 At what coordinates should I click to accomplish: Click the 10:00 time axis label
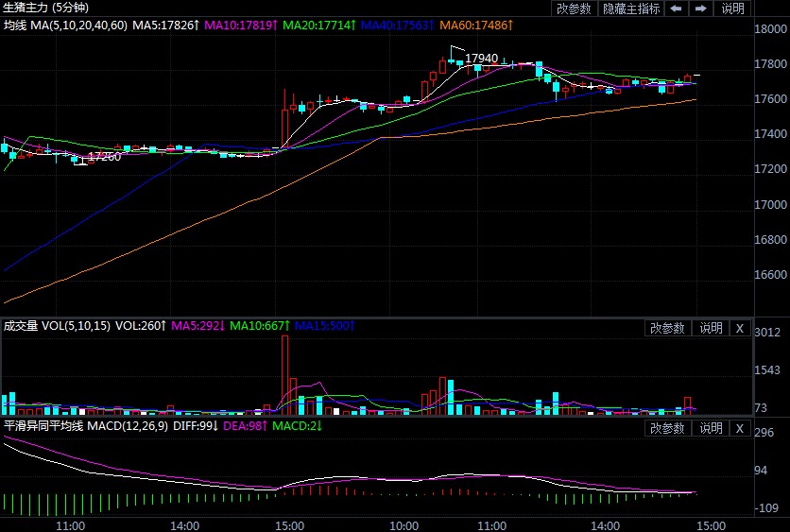point(404,525)
